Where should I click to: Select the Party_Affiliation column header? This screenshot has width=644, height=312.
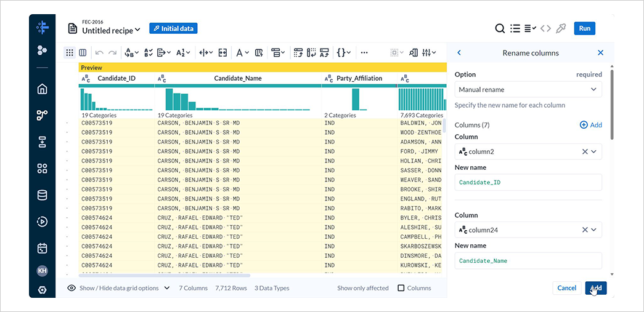(359, 78)
